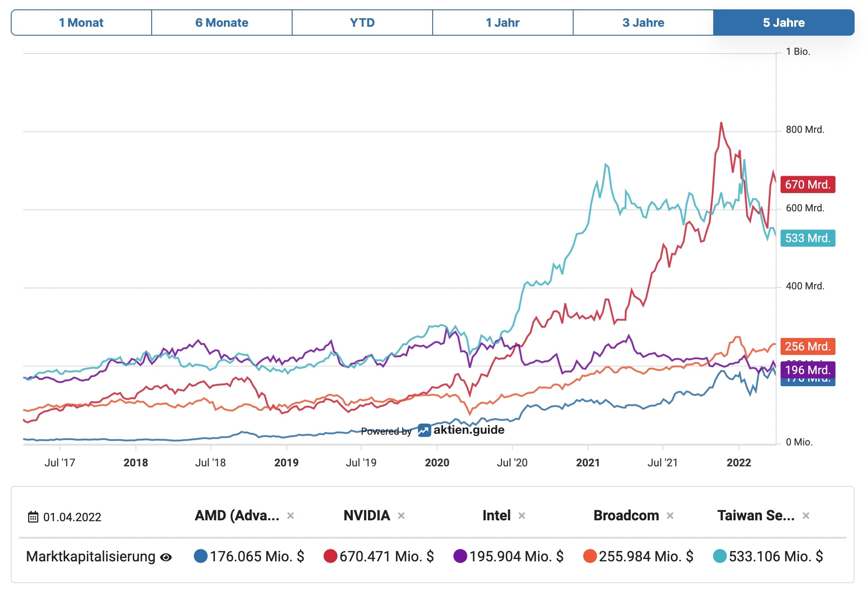
Task: Click the red NVIDIA color dot
Action: click(330, 556)
